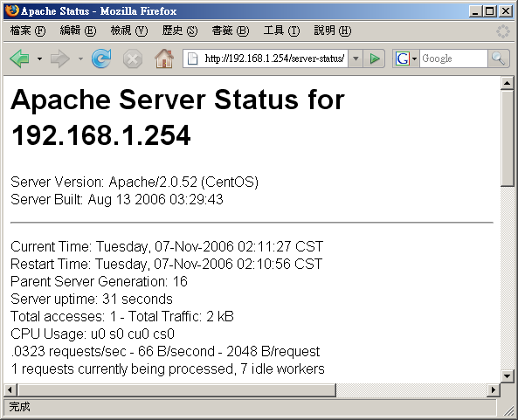The image size is (518, 420).
Task: Open the 書籤 (B) menu
Action: pyautogui.click(x=231, y=31)
